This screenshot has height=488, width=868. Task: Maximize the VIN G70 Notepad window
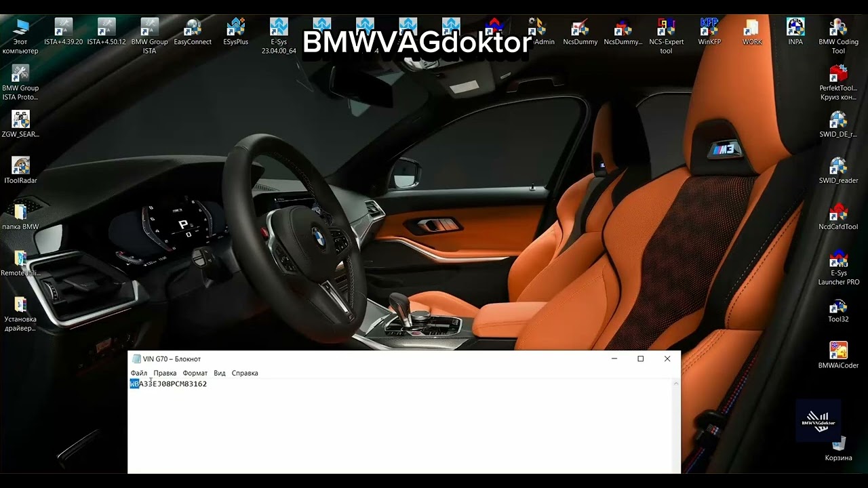[640, 359]
